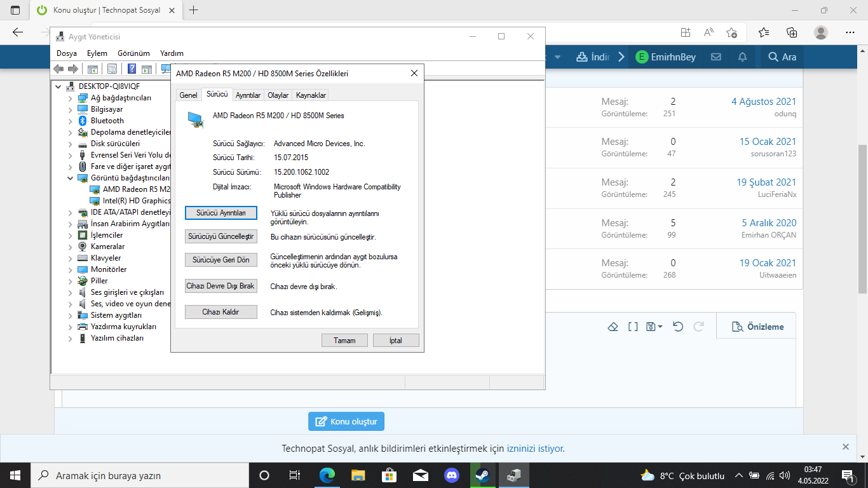The image size is (868, 488).
Task: Click the erase formatting icon in the editor
Action: coord(613,327)
